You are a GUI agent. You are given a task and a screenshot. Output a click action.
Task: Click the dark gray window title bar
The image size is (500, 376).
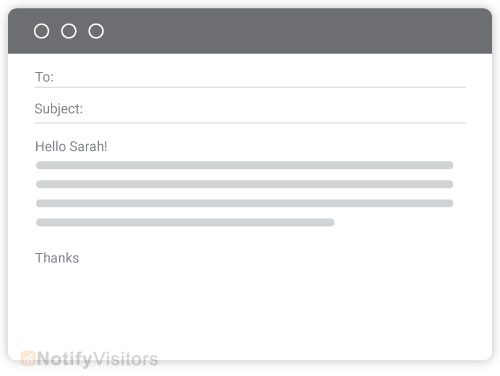(250, 31)
